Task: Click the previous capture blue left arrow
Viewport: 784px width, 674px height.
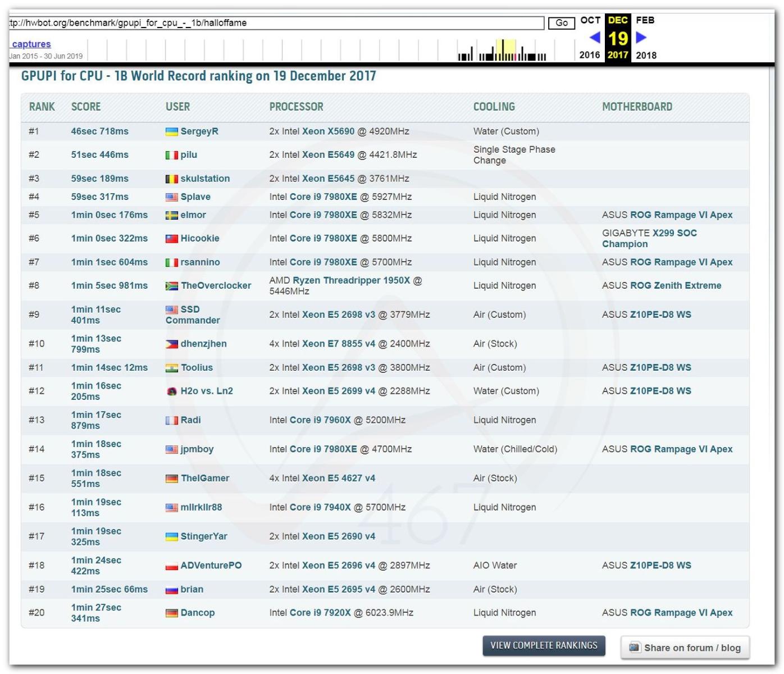Action: [x=595, y=38]
